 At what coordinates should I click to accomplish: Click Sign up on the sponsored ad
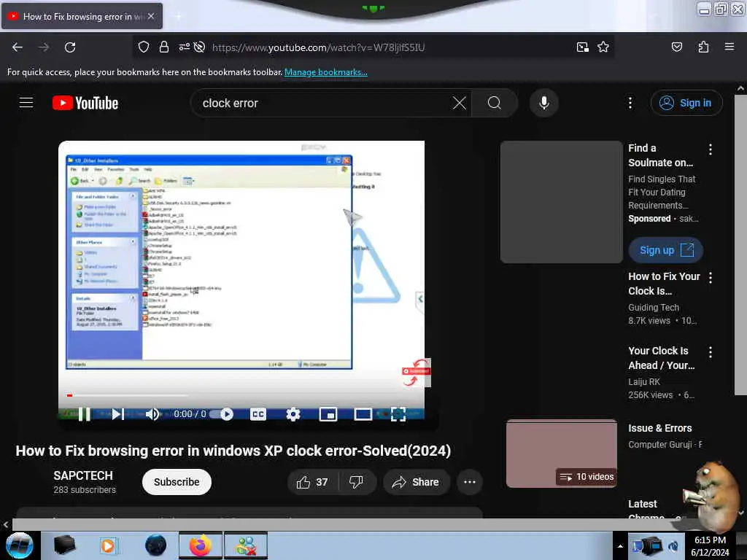tap(665, 250)
